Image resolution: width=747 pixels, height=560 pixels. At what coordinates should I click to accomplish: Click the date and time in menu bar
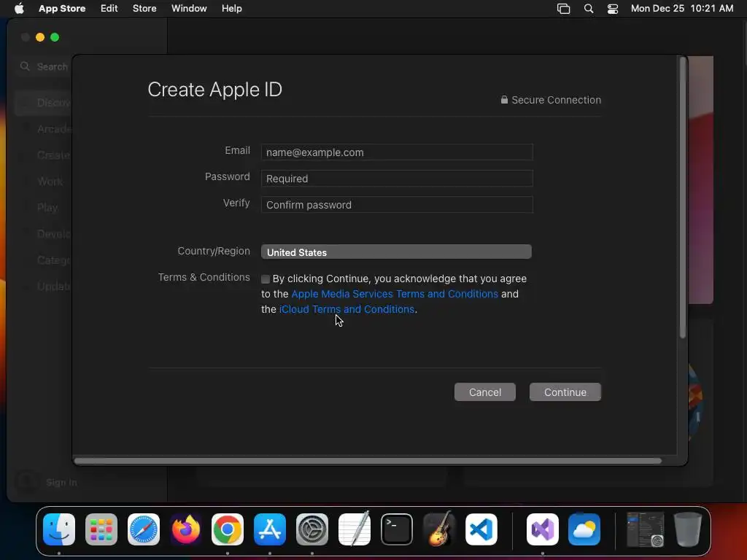(x=682, y=9)
